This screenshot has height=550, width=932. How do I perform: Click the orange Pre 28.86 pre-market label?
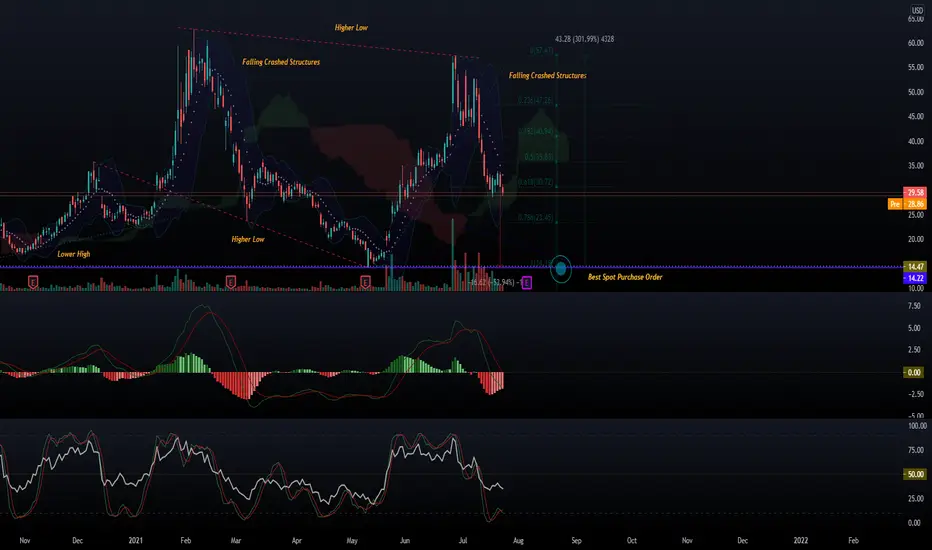pyautogui.click(x=907, y=204)
